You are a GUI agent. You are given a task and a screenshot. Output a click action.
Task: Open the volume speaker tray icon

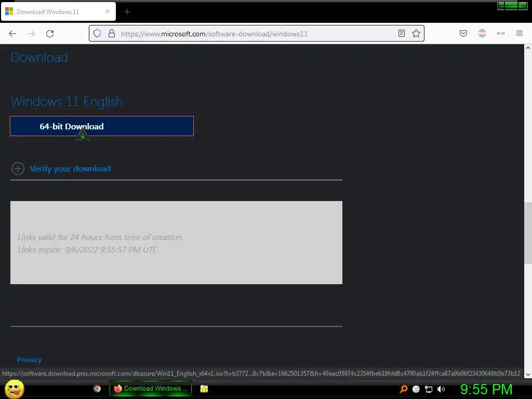[x=441, y=389]
